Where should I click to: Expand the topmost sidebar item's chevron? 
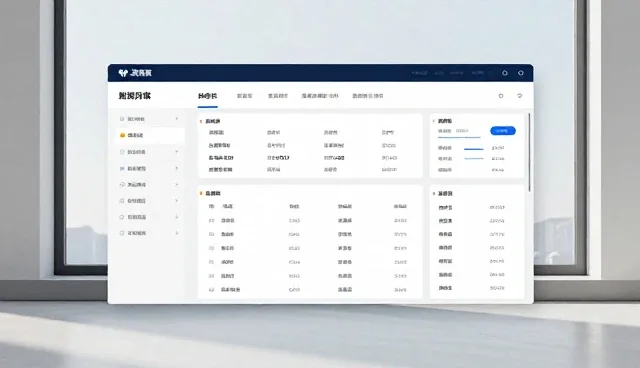pyautogui.click(x=177, y=119)
